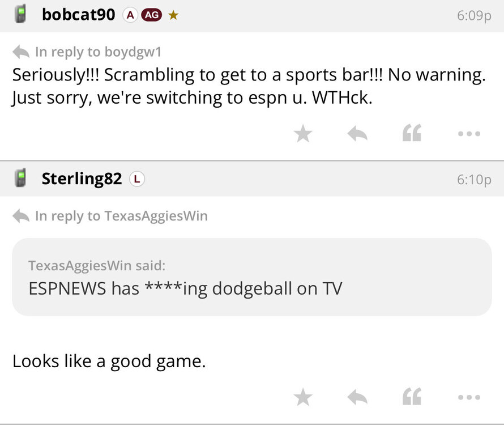The width and height of the screenshot is (504, 425).
Task: Open more options on Sterling82's post
Action: point(469,398)
